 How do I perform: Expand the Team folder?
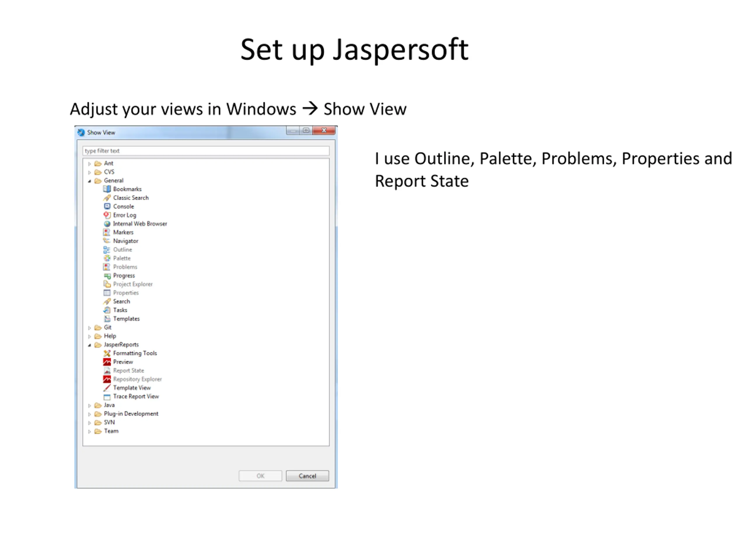(x=90, y=431)
